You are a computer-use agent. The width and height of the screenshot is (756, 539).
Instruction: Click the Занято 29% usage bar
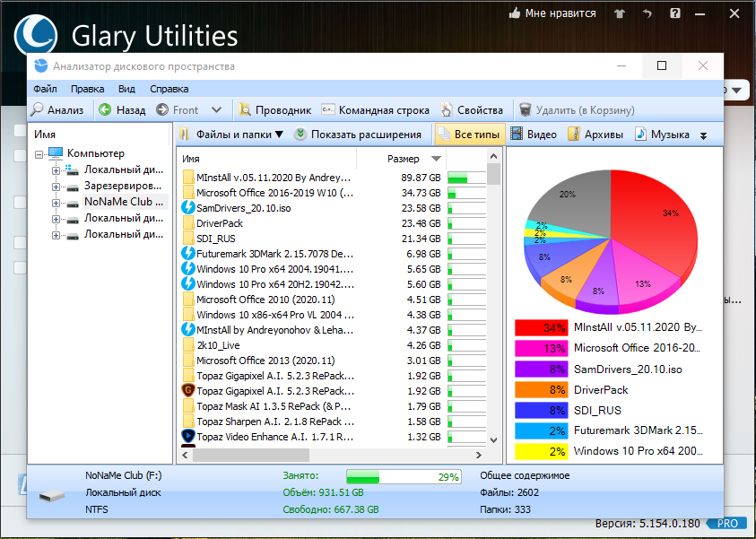pyautogui.click(x=404, y=477)
